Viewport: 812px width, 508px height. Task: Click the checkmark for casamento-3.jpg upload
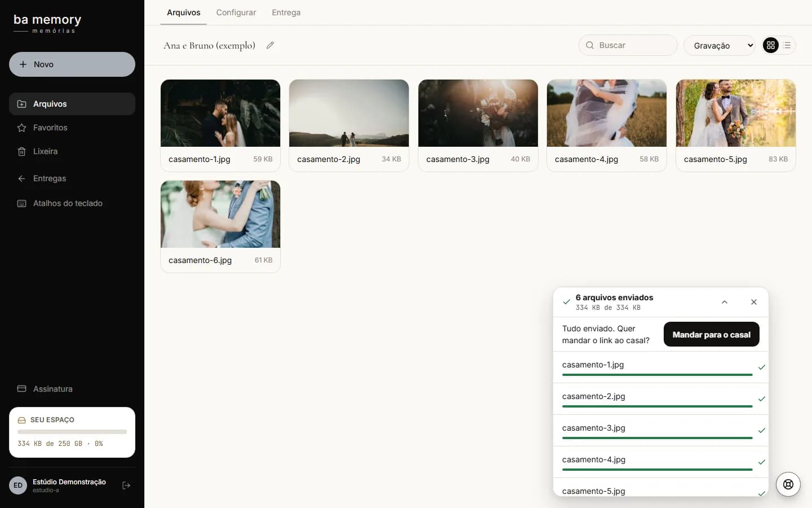pyautogui.click(x=762, y=431)
